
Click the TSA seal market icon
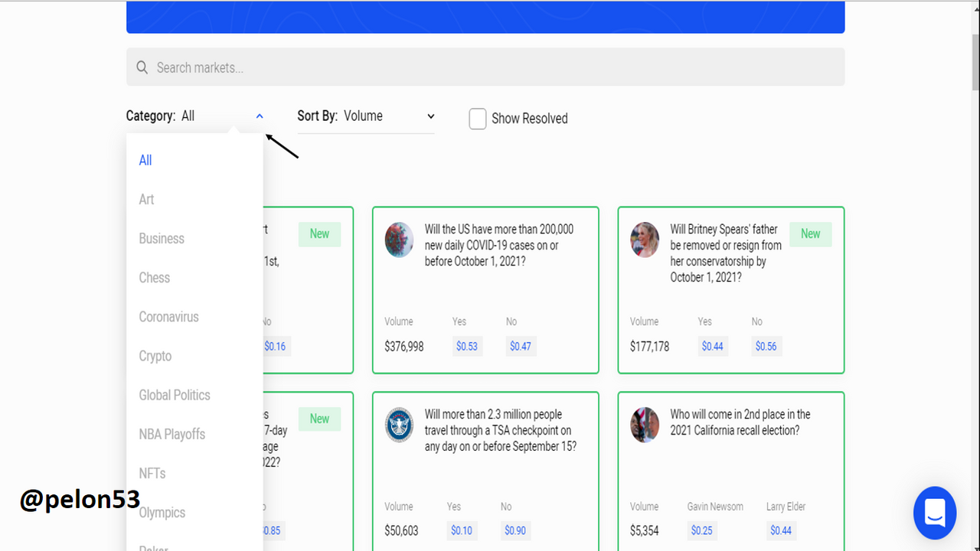click(399, 425)
